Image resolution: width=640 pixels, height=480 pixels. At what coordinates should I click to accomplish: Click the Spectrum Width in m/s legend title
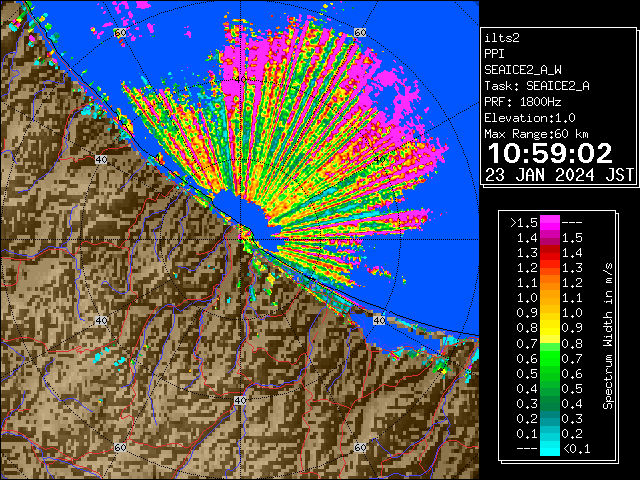click(x=608, y=336)
